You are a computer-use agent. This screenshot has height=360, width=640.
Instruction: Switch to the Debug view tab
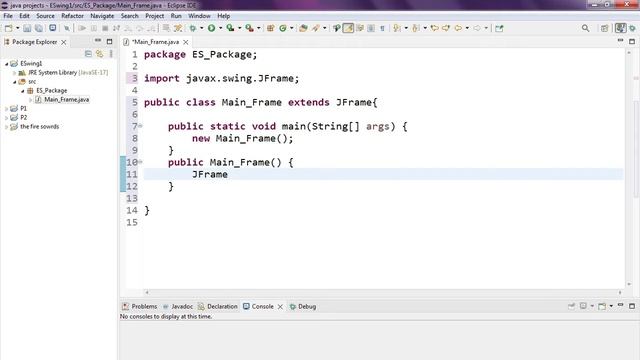coord(303,307)
